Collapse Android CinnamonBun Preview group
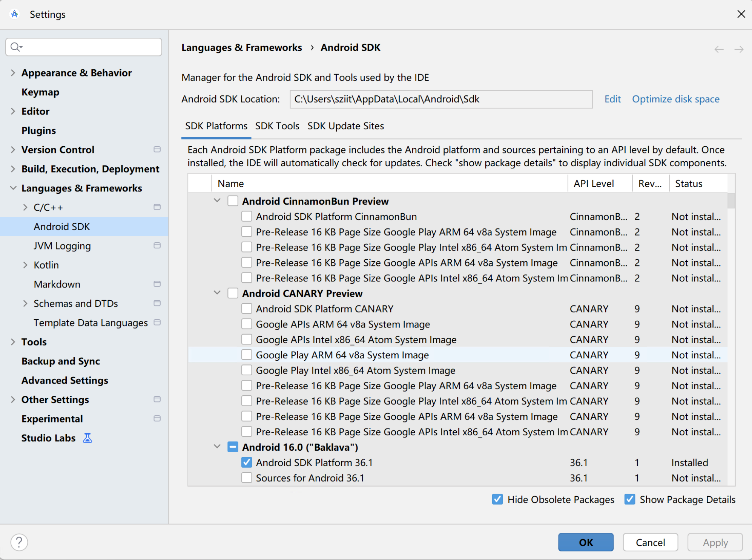This screenshot has height=560, width=752. [x=217, y=200]
